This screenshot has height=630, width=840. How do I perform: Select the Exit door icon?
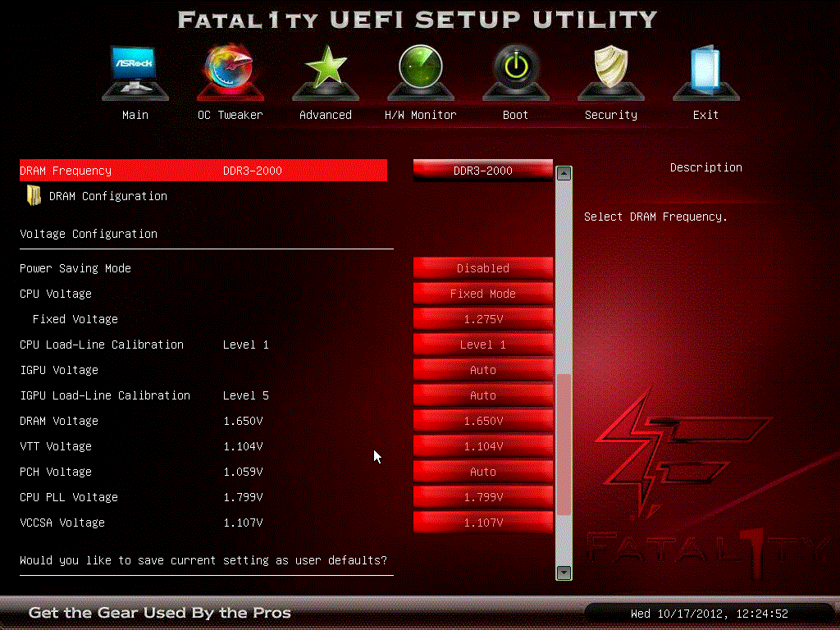coord(706,72)
